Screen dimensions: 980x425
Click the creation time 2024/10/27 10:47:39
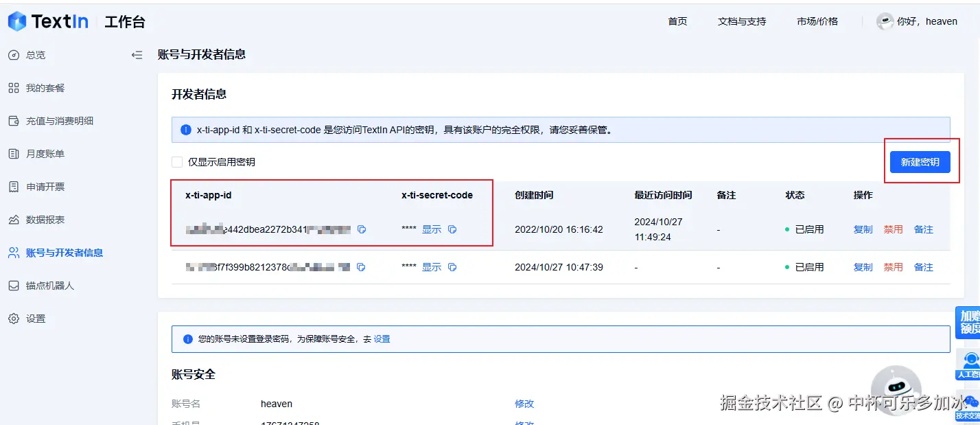(x=559, y=267)
